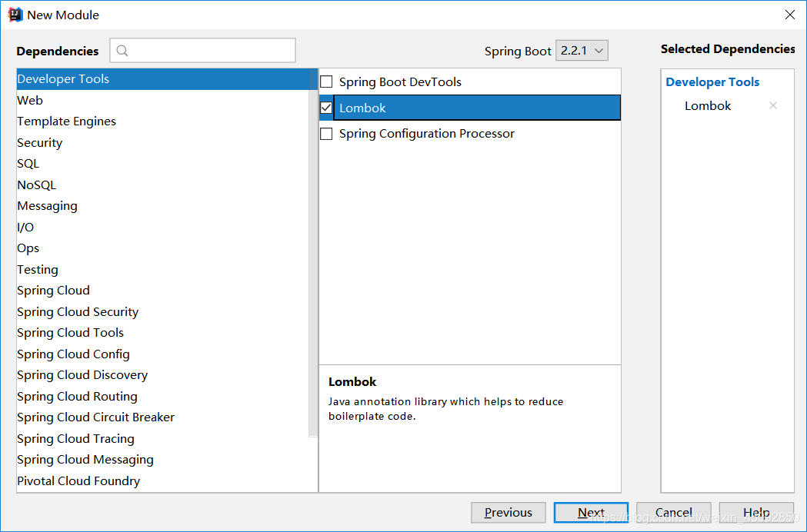Viewport: 807px width, 532px height.
Task: Uncheck the Lombok checkbox
Action: (326, 108)
